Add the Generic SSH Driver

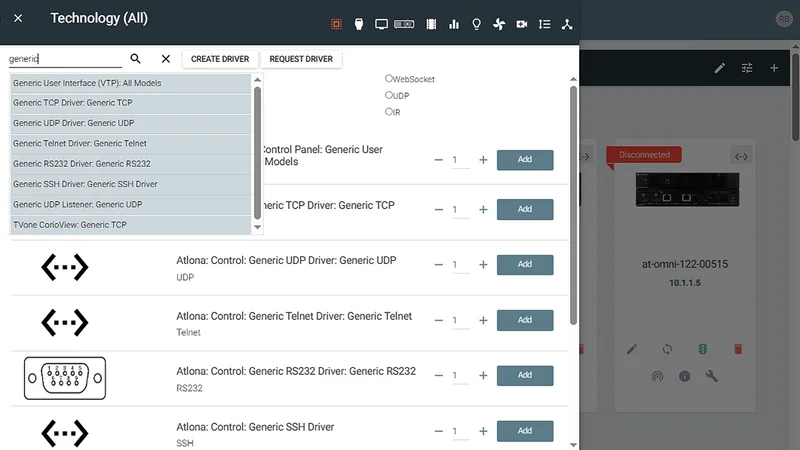click(x=525, y=431)
